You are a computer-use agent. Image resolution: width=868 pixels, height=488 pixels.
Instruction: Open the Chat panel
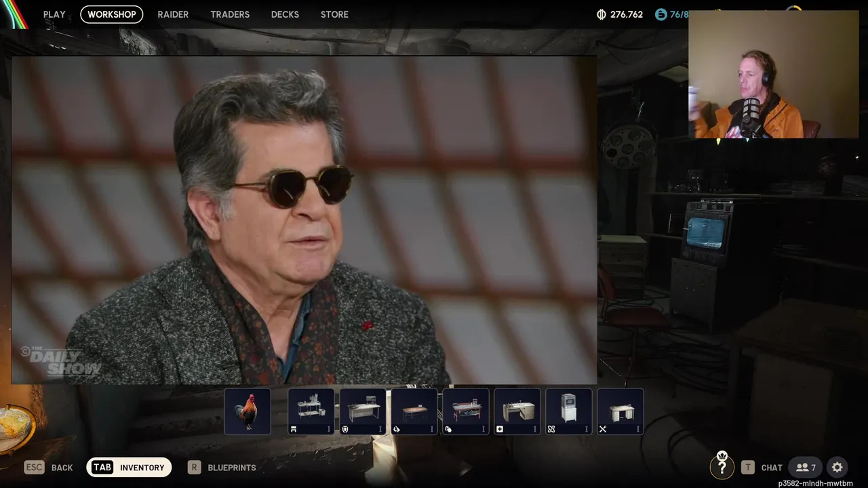coord(772,468)
